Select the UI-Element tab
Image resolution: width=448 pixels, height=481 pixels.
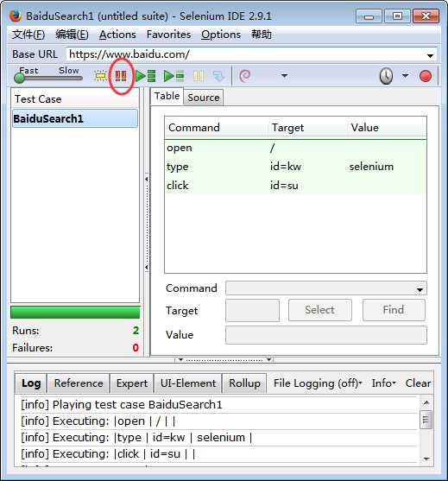187,383
